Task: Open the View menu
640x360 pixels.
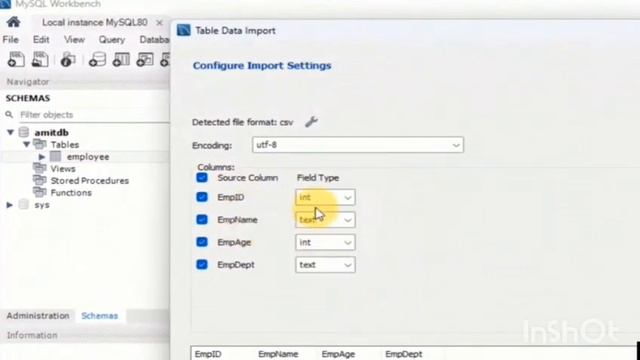Action: tap(74, 40)
